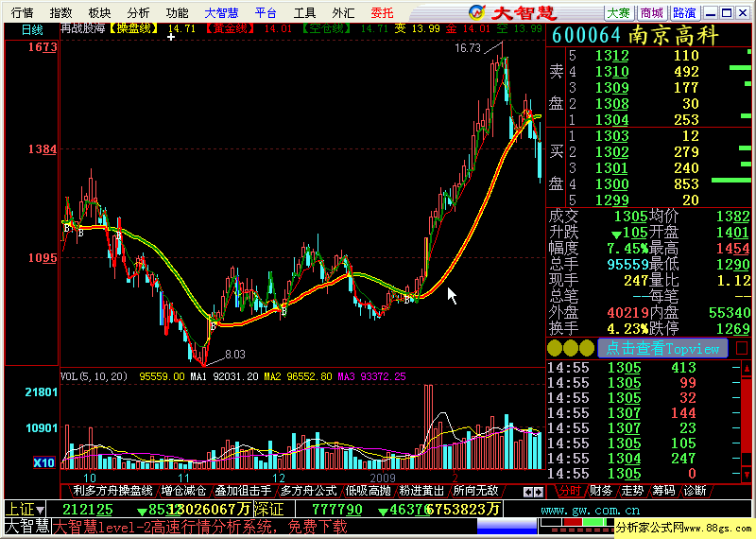
Task: Click sell level 1 price 1304
Action: pos(611,119)
